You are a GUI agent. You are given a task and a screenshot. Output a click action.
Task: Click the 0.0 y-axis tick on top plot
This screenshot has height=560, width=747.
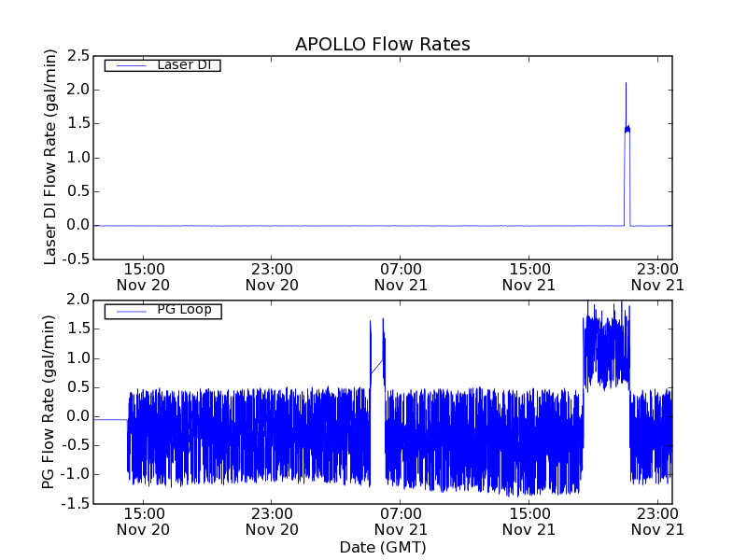pyautogui.click(x=78, y=225)
